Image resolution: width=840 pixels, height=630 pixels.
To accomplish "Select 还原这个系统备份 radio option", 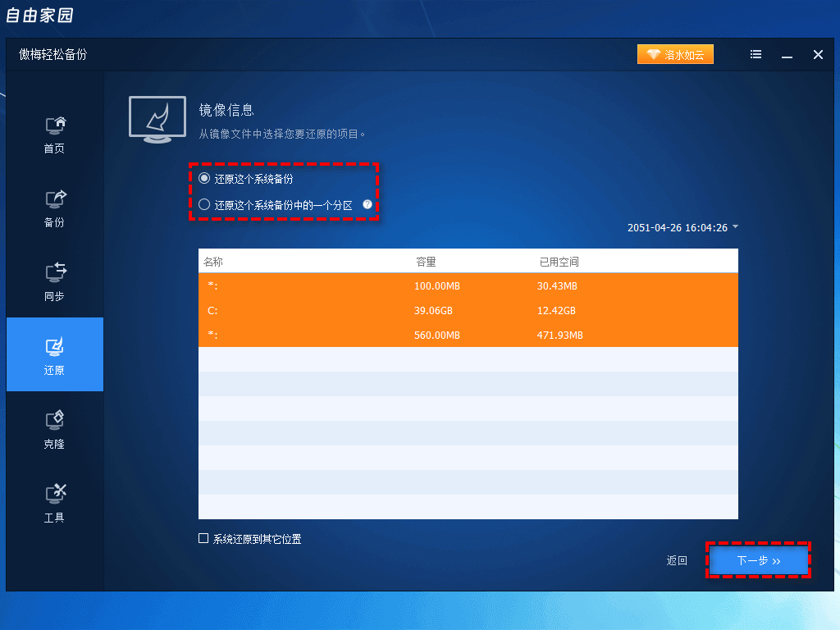I will coord(203,178).
